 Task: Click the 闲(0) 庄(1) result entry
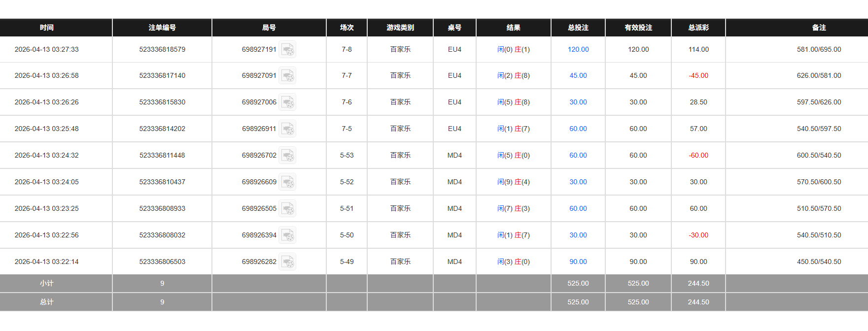(513, 49)
